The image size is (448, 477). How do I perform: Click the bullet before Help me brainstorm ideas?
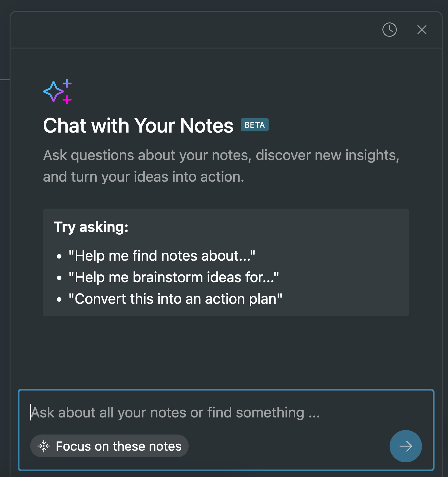click(x=59, y=278)
